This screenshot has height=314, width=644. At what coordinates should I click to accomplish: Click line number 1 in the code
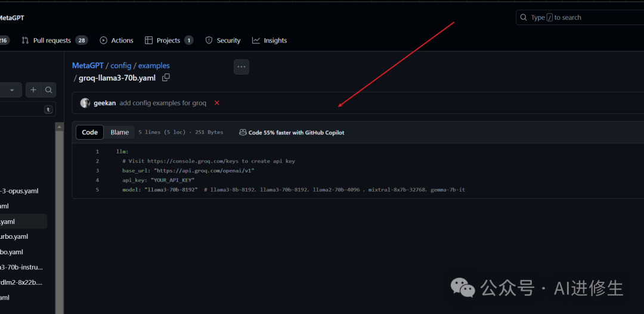pos(97,151)
